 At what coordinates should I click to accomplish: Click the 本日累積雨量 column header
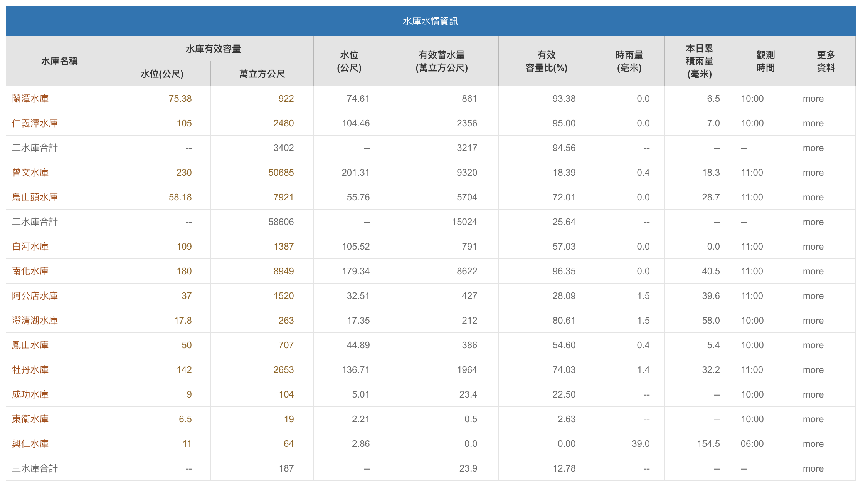pos(700,61)
